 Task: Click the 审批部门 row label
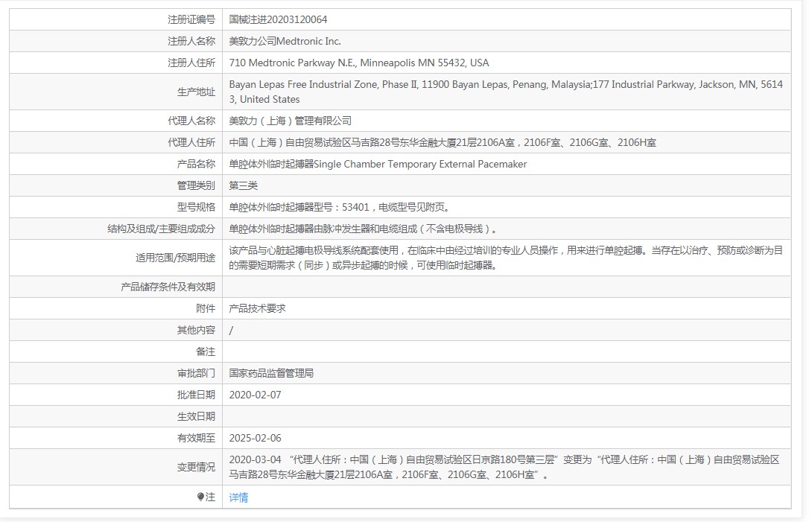(x=196, y=373)
